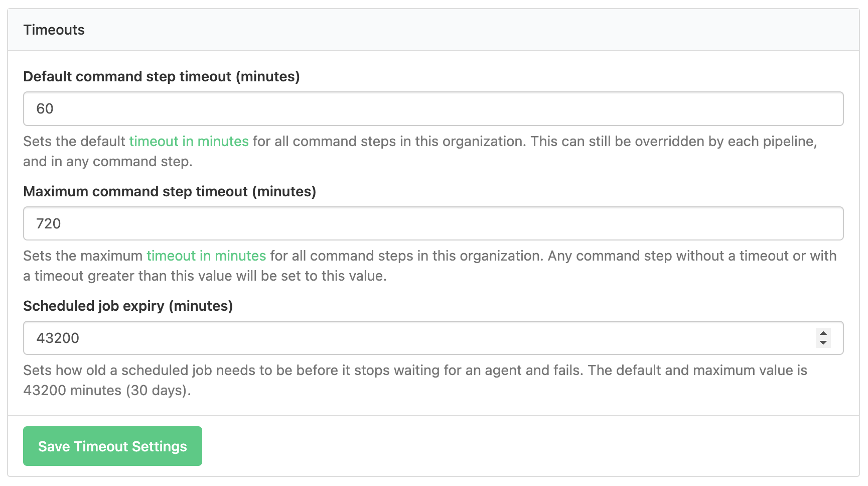Open the first "timeout in minutes" link
The height and width of the screenshot is (486, 868).
(x=189, y=142)
